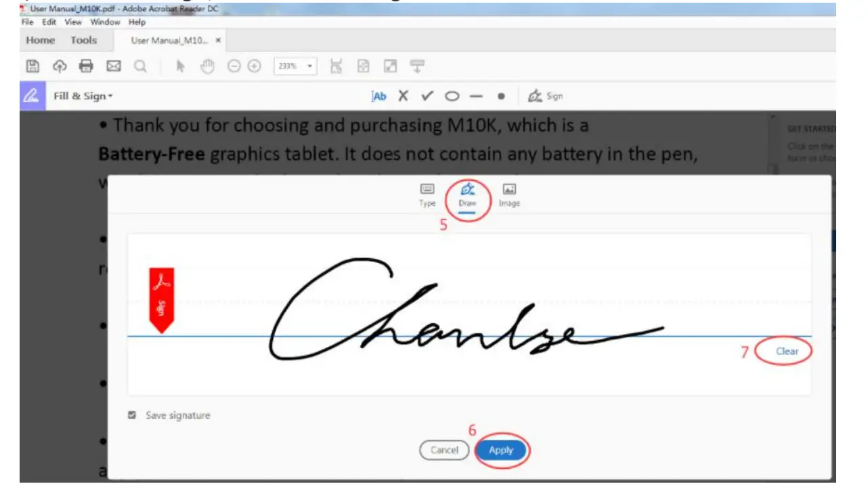Add a checkmark annotation

[x=427, y=96]
